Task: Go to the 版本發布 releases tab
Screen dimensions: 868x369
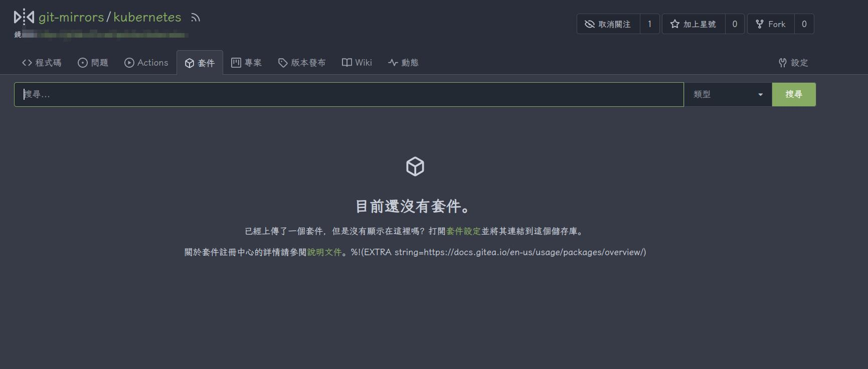Action: [x=302, y=63]
